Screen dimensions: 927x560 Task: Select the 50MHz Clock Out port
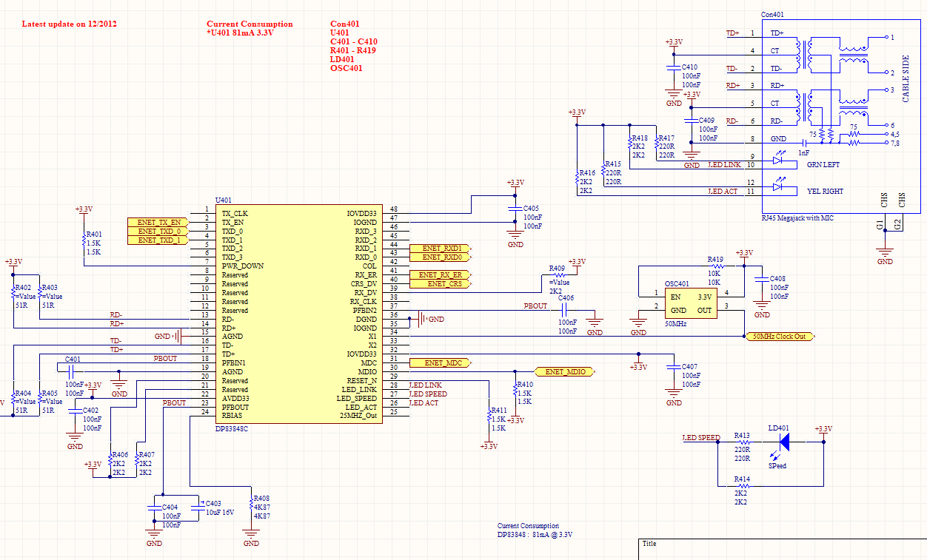[x=779, y=337]
